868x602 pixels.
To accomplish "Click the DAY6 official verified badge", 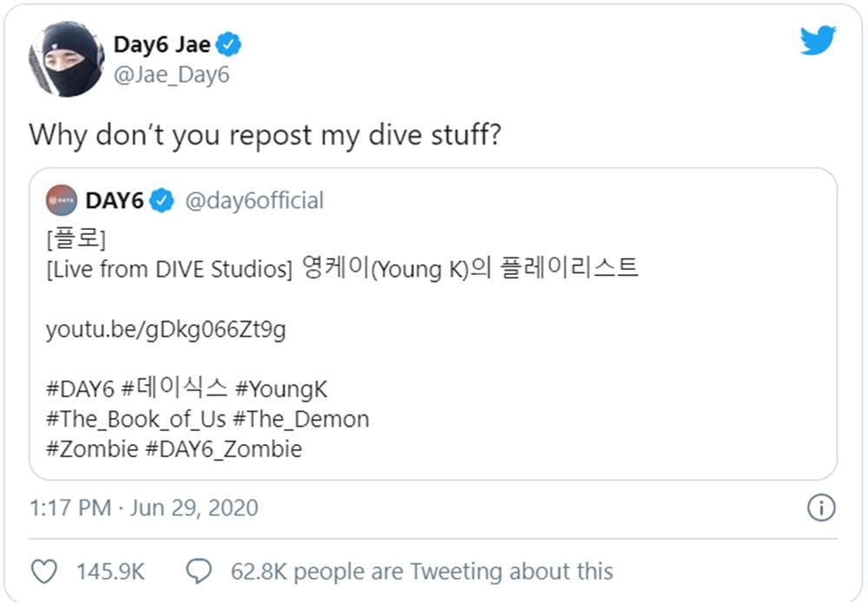I will (x=162, y=201).
